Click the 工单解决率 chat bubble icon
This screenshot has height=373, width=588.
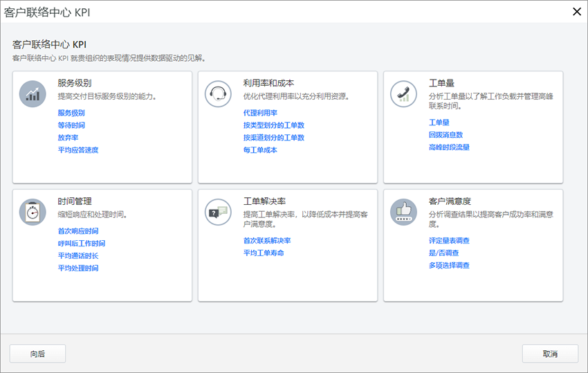(218, 212)
